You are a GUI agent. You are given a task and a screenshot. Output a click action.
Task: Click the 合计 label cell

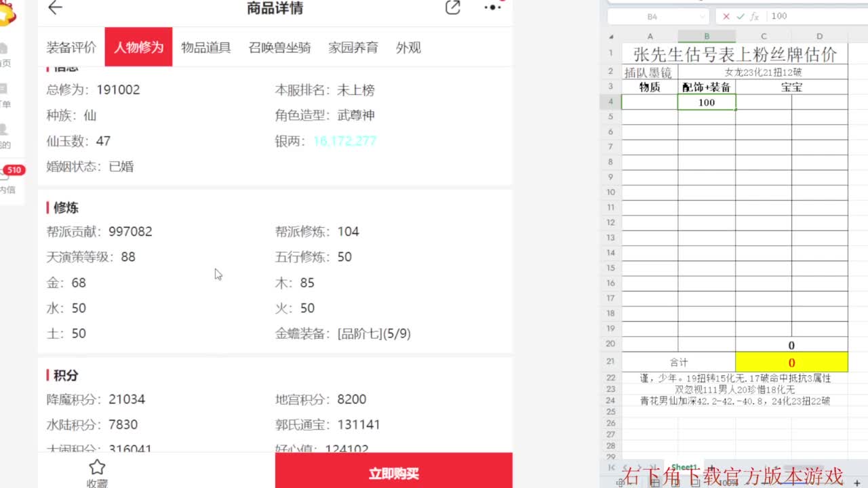click(679, 363)
